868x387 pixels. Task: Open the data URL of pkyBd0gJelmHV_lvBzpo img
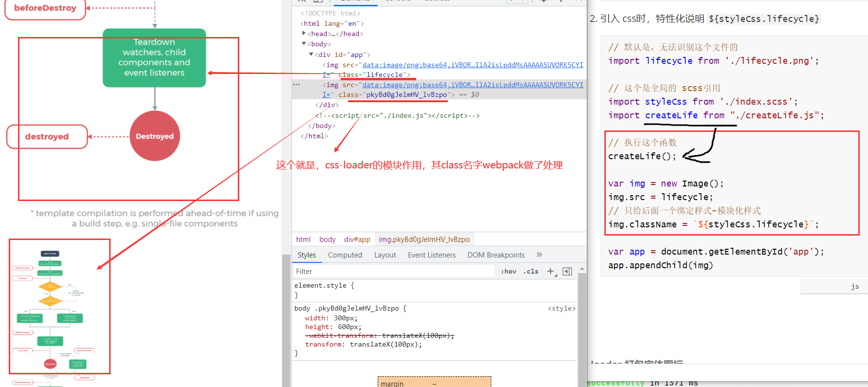(473, 85)
